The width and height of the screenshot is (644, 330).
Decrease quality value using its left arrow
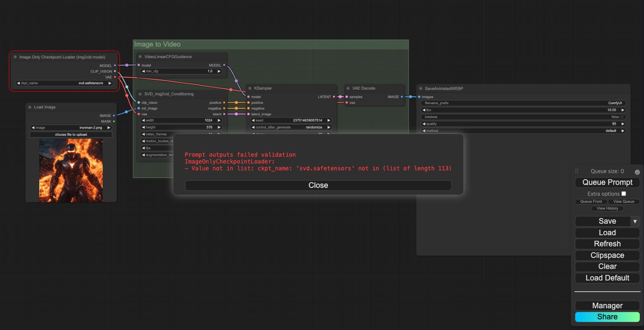click(423, 124)
